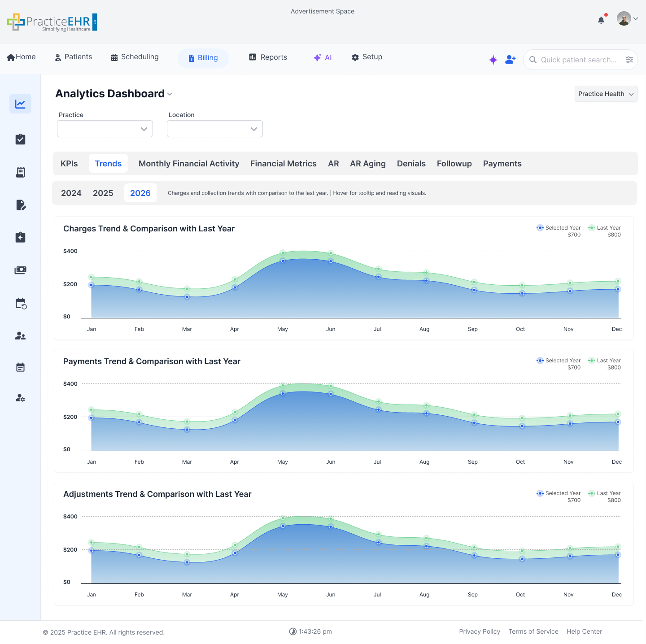Click the add patient icon in header
This screenshot has height=644, width=646.
pyautogui.click(x=510, y=59)
